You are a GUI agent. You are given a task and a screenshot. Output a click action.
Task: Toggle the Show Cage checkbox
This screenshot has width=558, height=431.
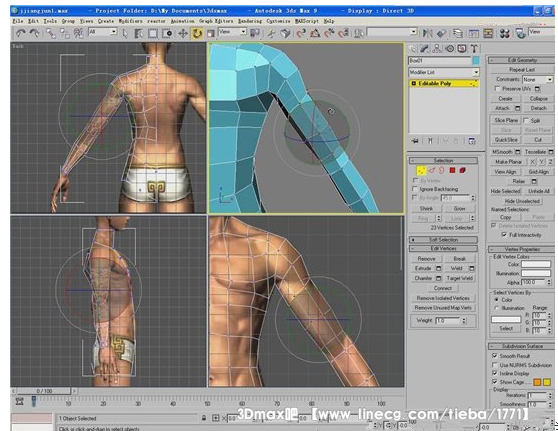(x=494, y=382)
